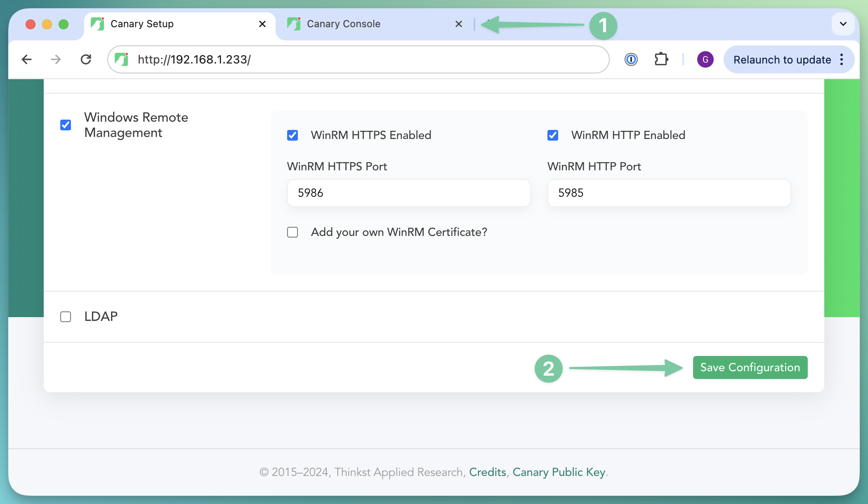This screenshot has width=868, height=504.
Task: Expand the tab search chevron at top right
Action: pyautogui.click(x=843, y=24)
